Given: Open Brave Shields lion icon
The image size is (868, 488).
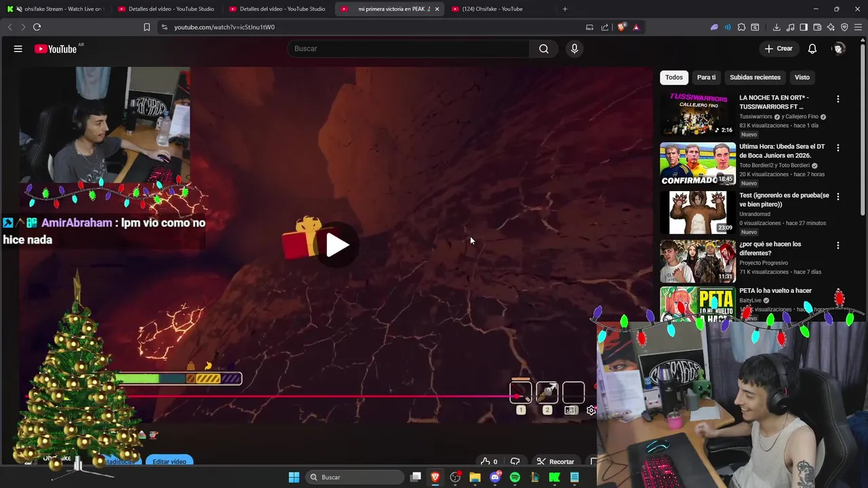Looking at the screenshot, I should point(621,27).
